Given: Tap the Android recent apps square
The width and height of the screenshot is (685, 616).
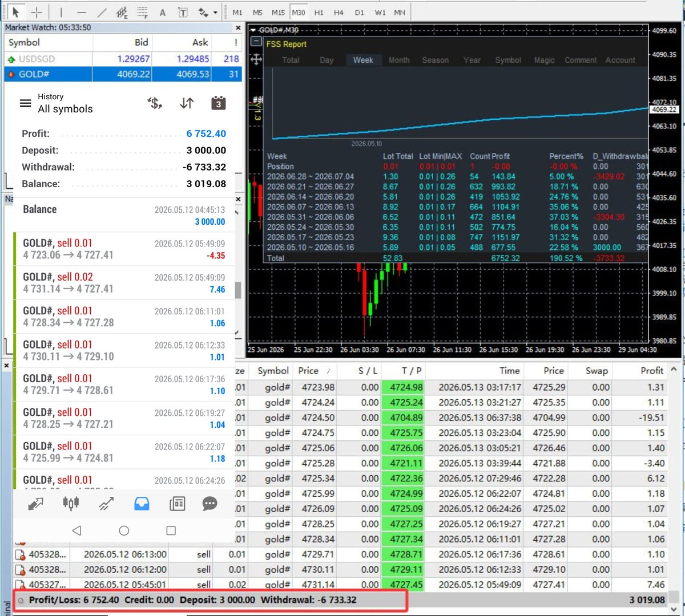Looking at the screenshot, I should [x=171, y=530].
